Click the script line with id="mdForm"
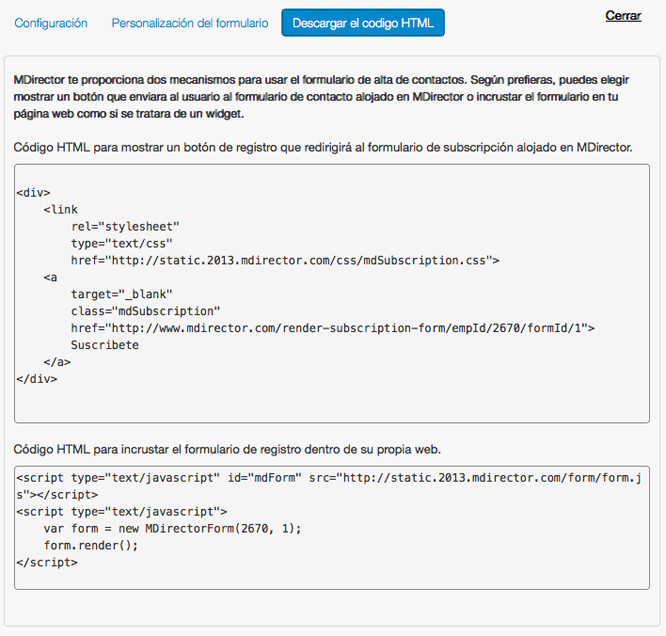This screenshot has width=666, height=636. pyautogui.click(x=325, y=478)
